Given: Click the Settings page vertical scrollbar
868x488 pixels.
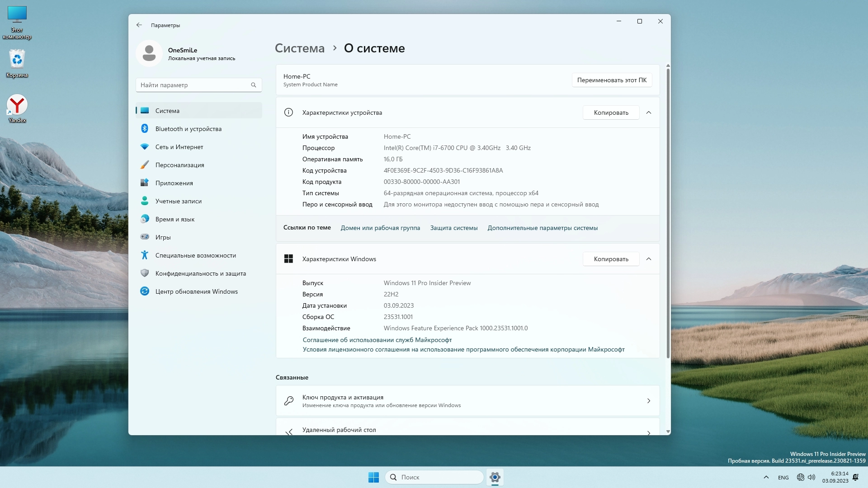Looking at the screenshot, I should [x=668, y=212].
